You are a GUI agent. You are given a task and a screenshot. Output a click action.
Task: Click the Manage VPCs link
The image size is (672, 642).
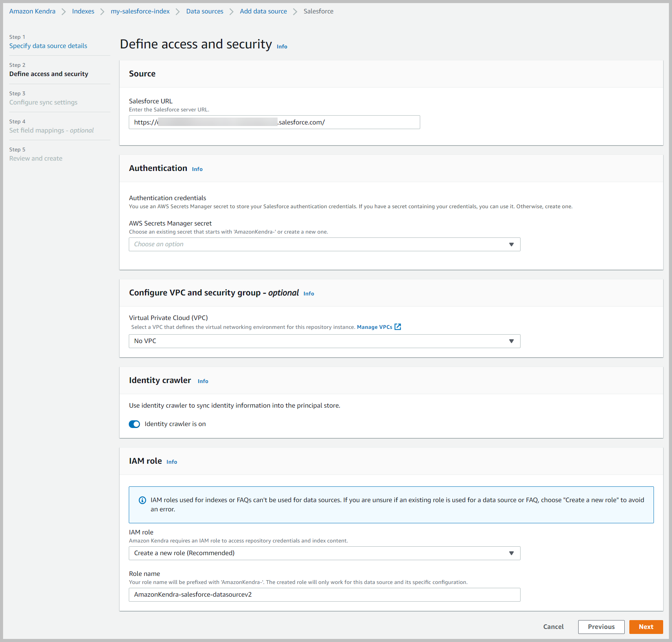[x=375, y=327]
